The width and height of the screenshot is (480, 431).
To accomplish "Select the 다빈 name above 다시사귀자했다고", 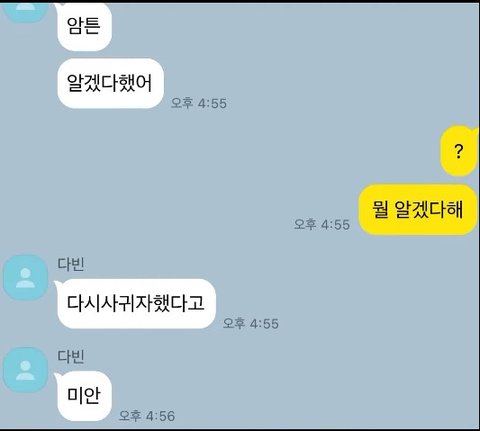I will tap(71, 264).
